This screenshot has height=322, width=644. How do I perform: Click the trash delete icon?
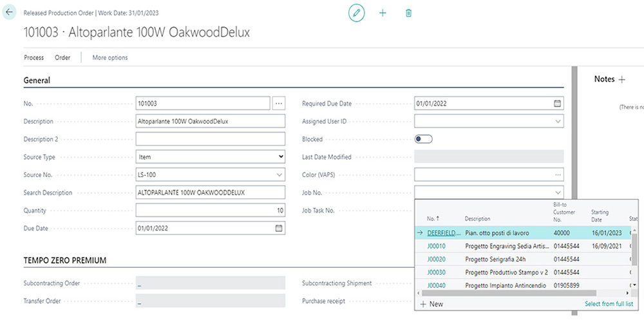tap(408, 13)
